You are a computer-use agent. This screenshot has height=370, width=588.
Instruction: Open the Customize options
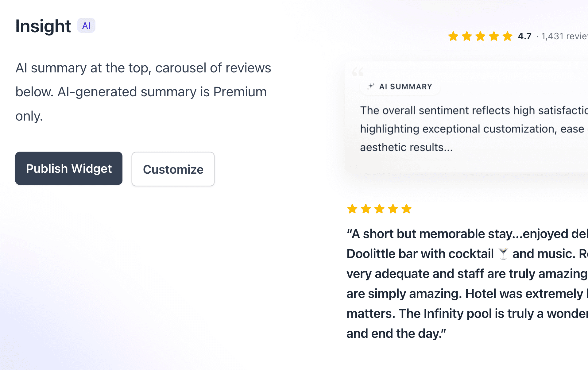click(173, 169)
